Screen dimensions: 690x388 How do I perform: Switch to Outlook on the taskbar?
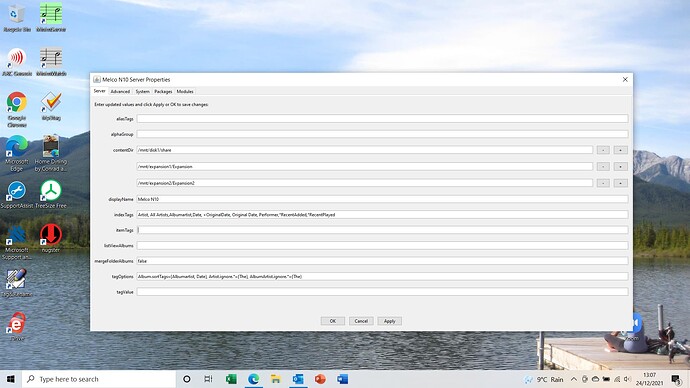298,379
